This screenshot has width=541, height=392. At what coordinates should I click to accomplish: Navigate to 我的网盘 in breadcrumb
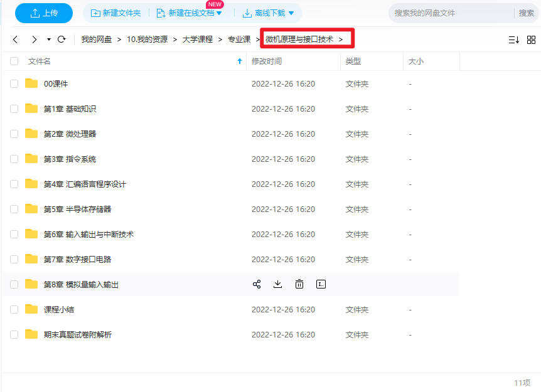click(97, 40)
